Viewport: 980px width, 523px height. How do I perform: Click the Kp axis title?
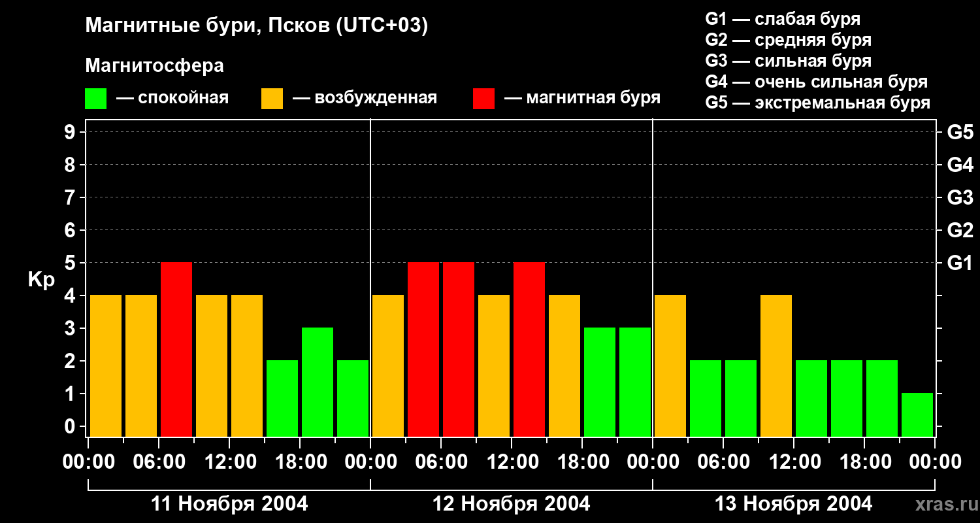[41, 280]
